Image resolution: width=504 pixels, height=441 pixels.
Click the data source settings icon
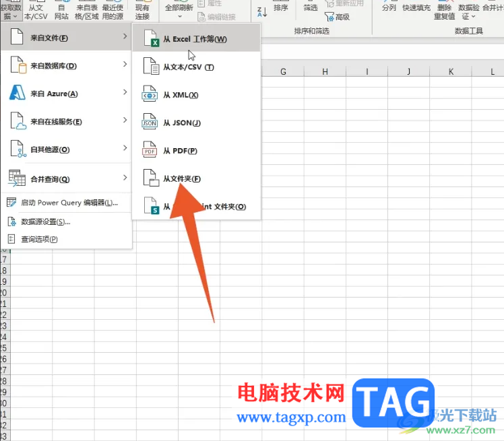pos(11,222)
